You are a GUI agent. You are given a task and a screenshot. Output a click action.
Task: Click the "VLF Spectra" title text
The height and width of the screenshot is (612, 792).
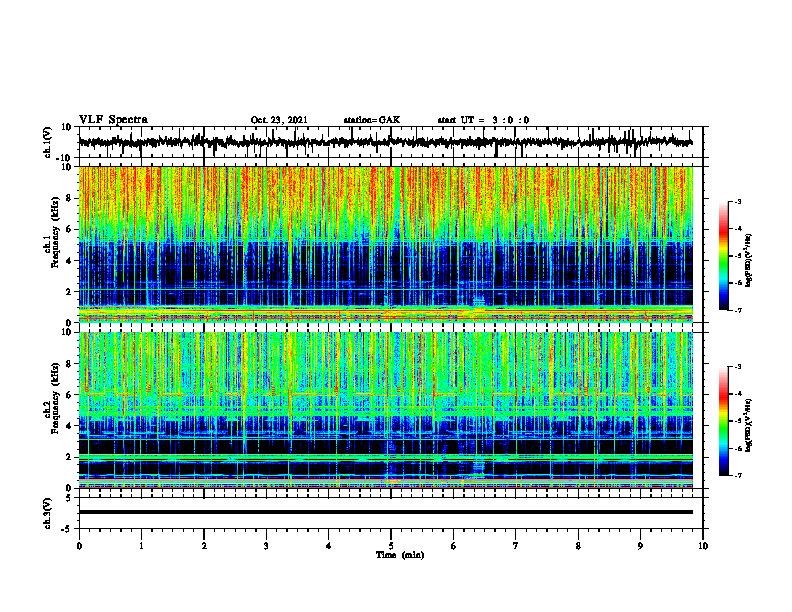(x=113, y=120)
